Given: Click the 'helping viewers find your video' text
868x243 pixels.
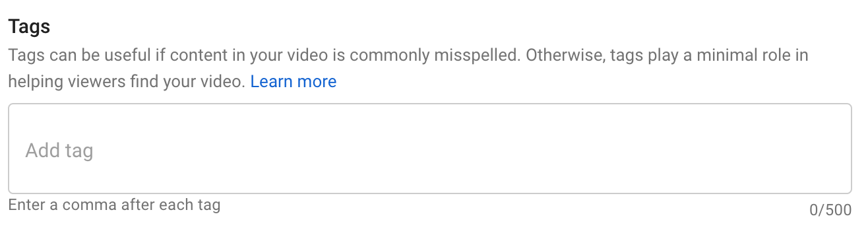Looking at the screenshot, I should coord(127,82).
